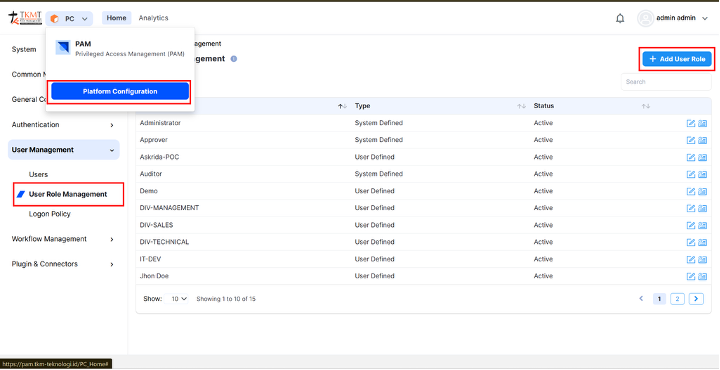This screenshot has height=370, width=720.
Task: Edit the Approver role
Action: pyautogui.click(x=691, y=140)
